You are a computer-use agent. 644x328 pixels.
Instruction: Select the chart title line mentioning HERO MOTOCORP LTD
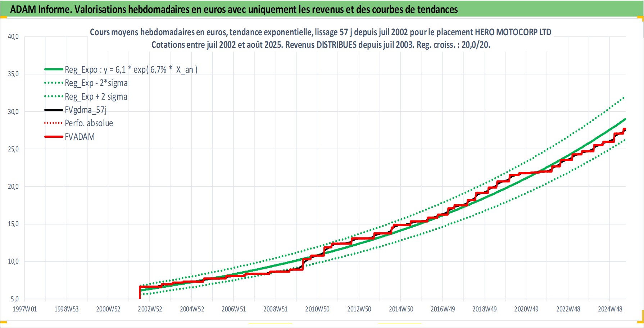(x=321, y=32)
